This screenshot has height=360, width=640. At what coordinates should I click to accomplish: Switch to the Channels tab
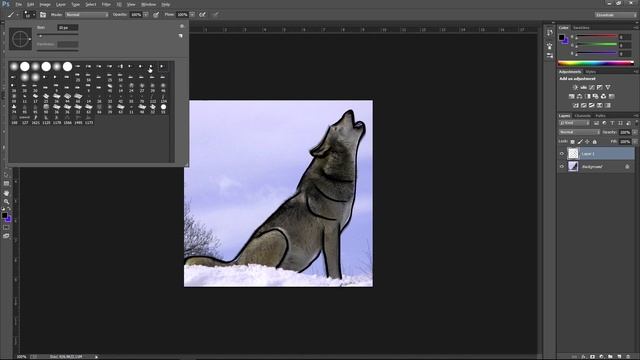tap(582, 116)
